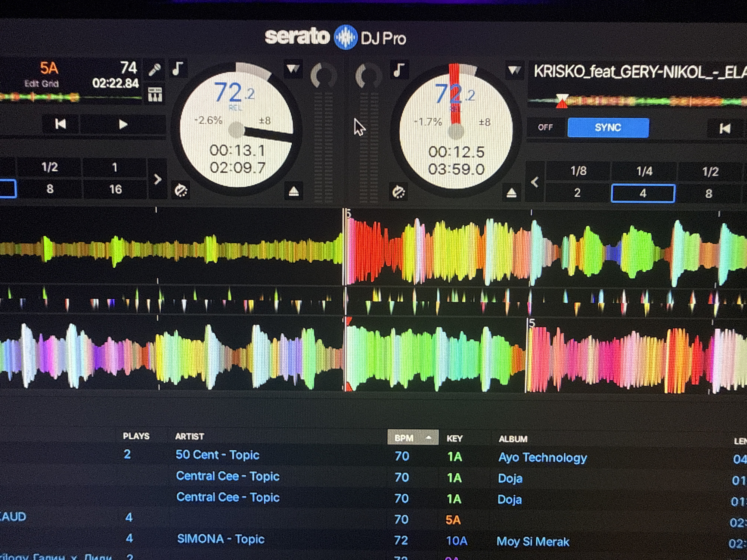
Task: Click the left channel gain knob
Action: [x=323, y=75]
